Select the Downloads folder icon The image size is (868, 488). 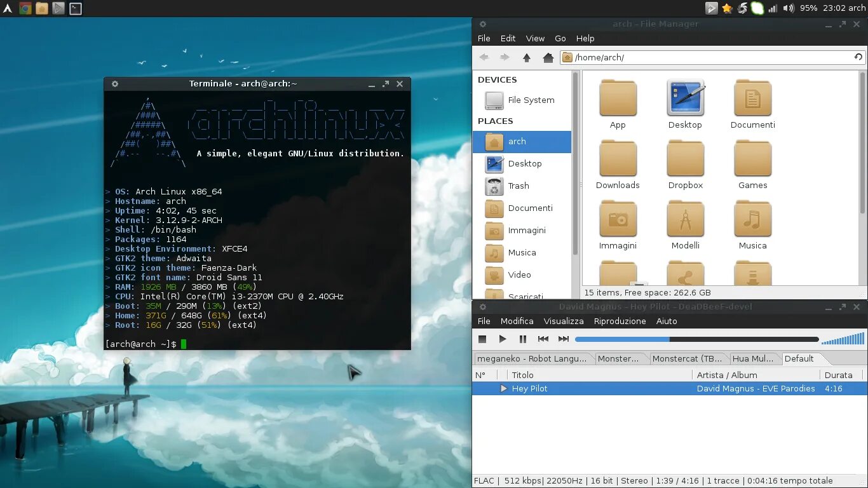point(618,165)
